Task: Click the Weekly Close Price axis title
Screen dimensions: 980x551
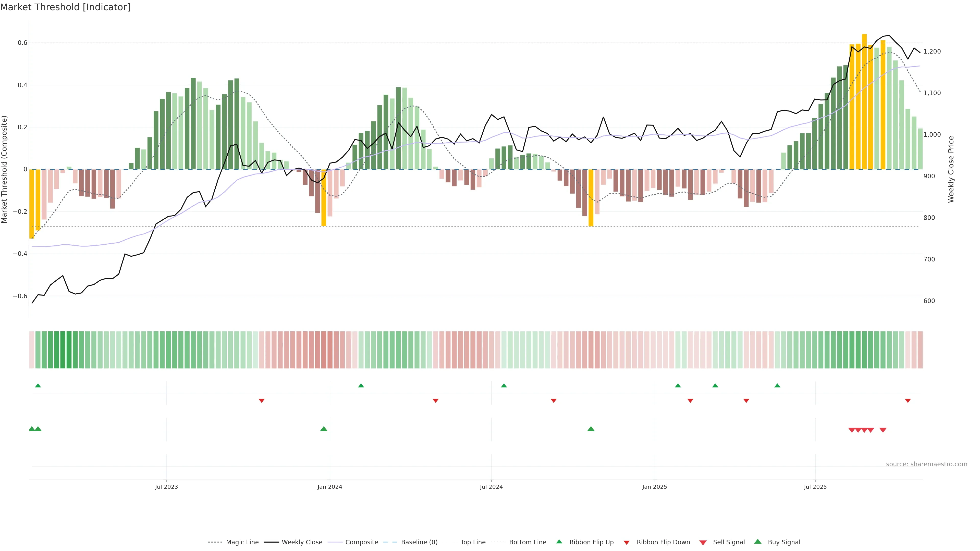Action: [x=951, y=169]
